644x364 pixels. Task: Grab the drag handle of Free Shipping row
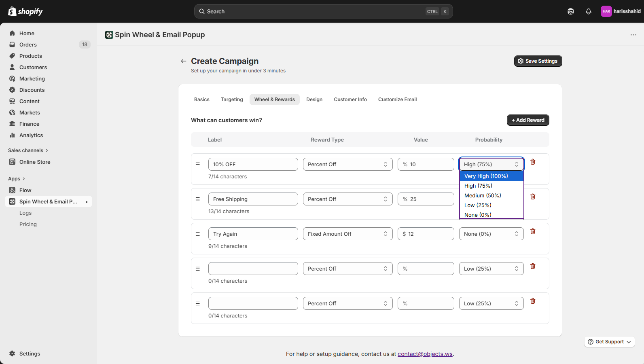(x=198, y=199)
